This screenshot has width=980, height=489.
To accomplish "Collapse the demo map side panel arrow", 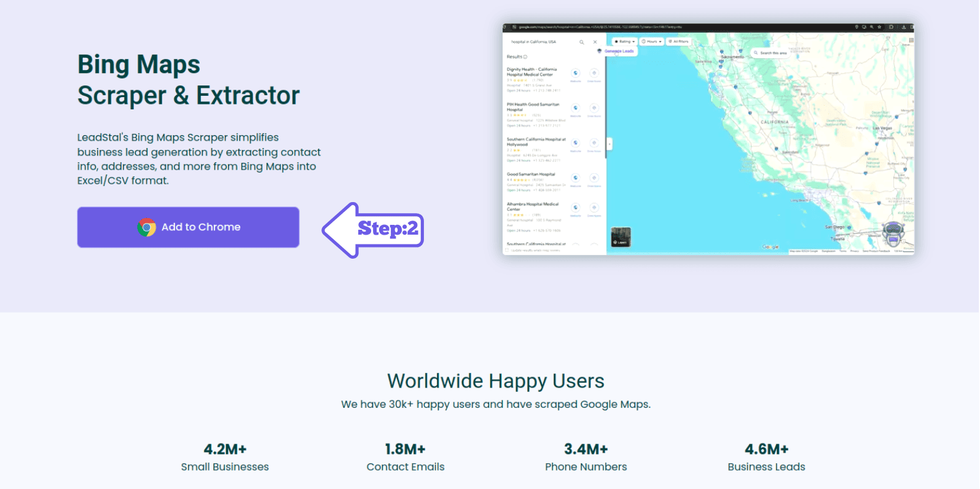I will (610, 144).
